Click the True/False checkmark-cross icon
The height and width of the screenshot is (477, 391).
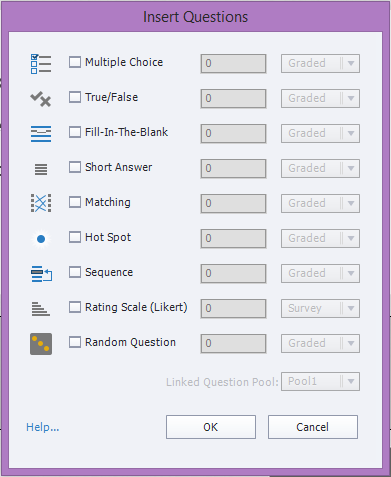41,99
